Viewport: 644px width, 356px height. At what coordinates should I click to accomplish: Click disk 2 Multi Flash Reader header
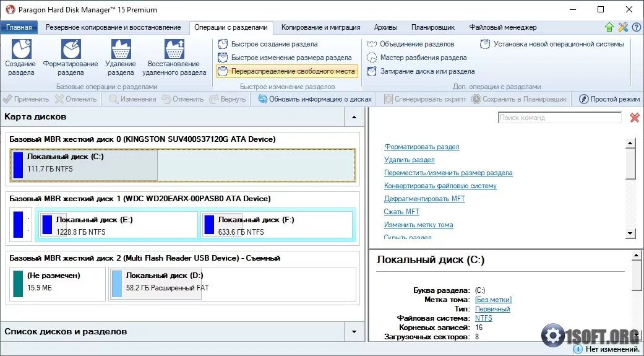[145, 258]
